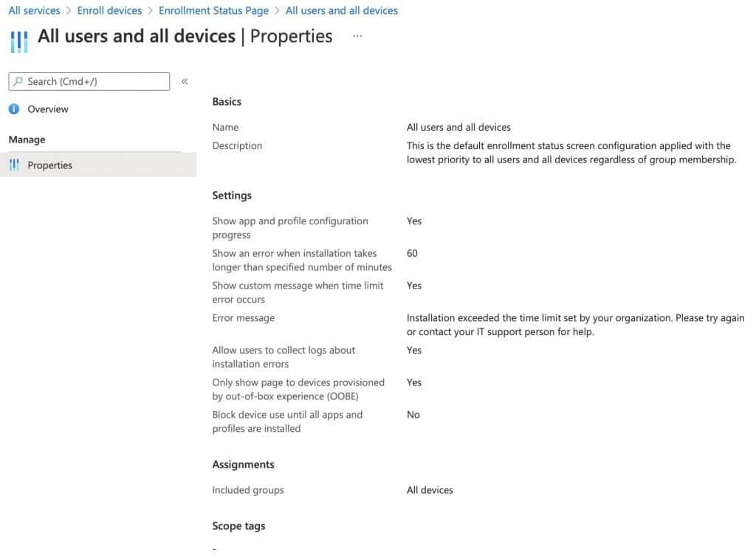The image size is (756, 558).
Task: Click the Settings section heading
Action: 231,195
